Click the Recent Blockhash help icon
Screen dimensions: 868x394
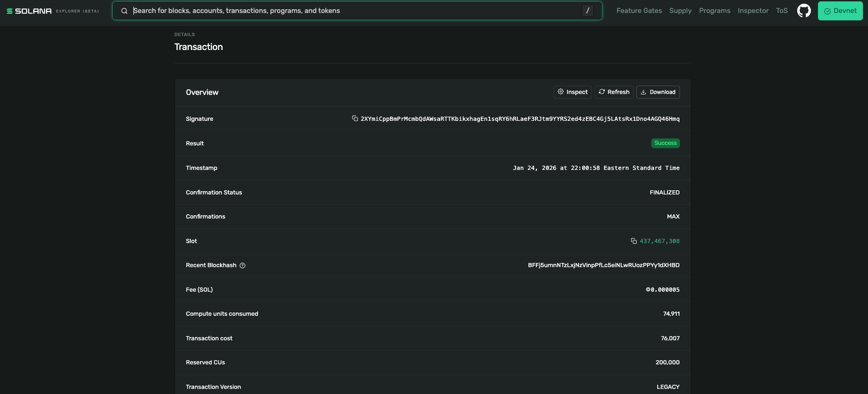(x=242, y=266)
